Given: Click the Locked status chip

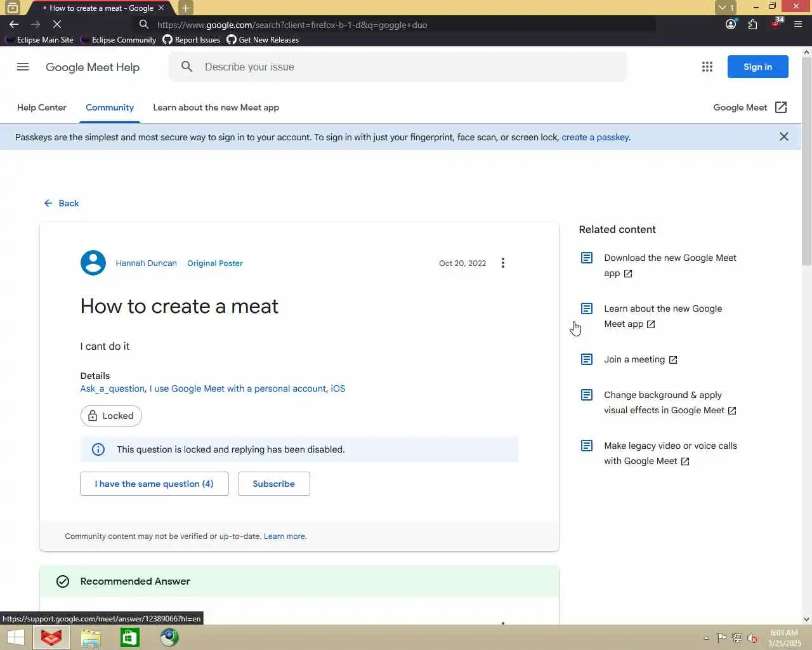Looking at the screenshot, I should click(111, 416).
